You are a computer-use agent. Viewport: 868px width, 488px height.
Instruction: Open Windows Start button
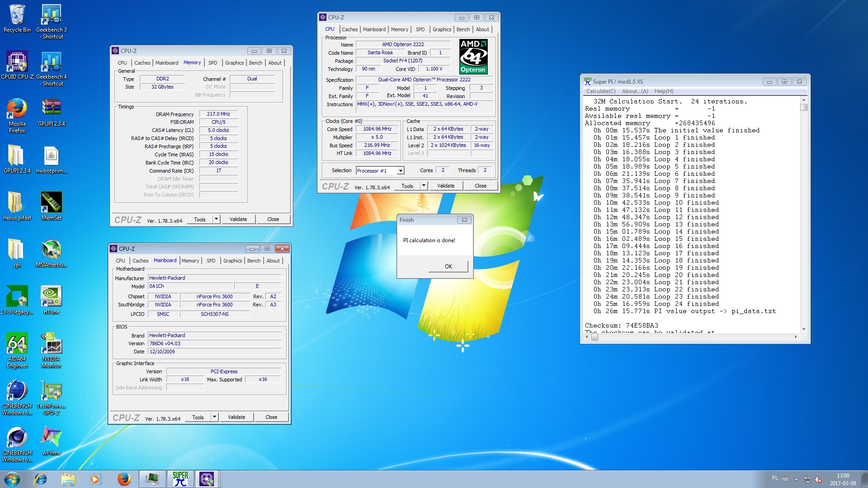coord(12,479)
